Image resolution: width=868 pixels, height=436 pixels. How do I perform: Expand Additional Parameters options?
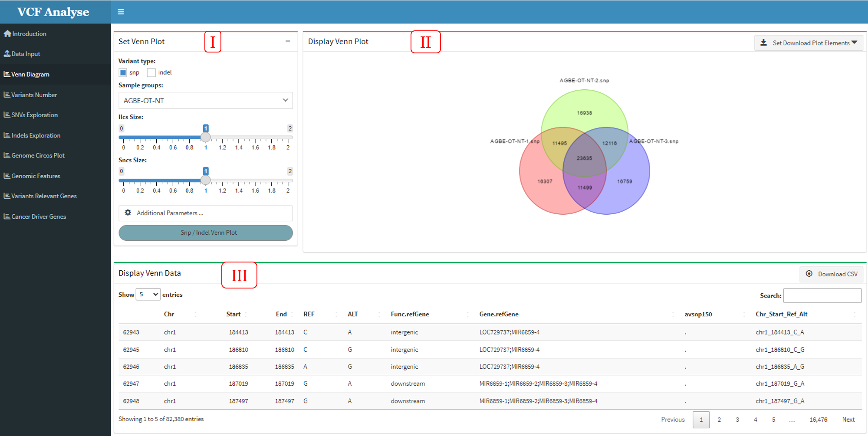coord(206,213)
